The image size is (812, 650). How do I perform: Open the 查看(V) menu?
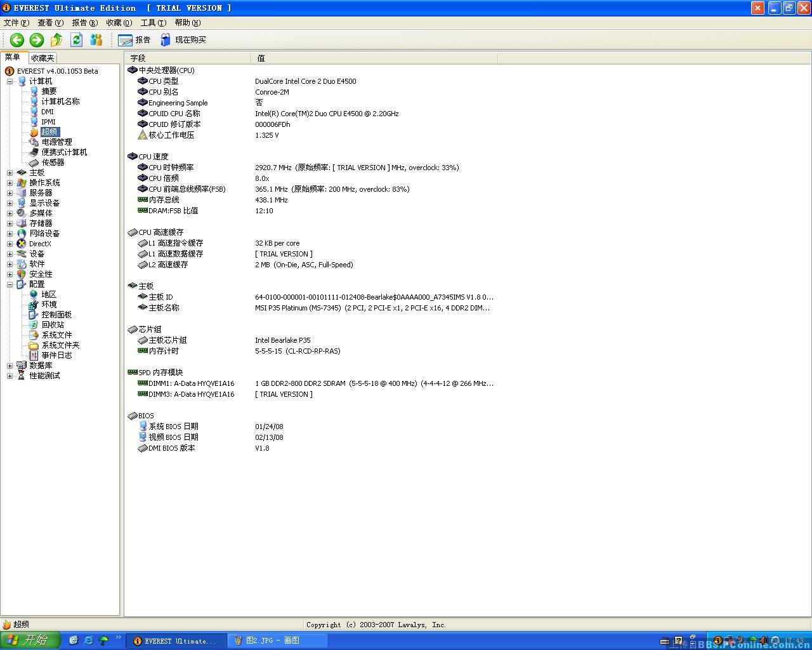pyautogui.click(x=51, y=23)
